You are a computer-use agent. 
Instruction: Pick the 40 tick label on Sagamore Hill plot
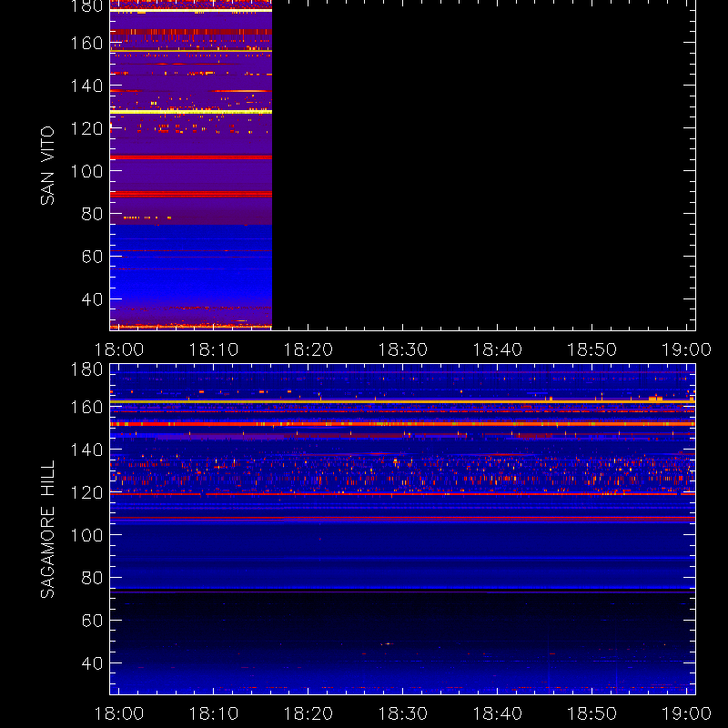92,663
